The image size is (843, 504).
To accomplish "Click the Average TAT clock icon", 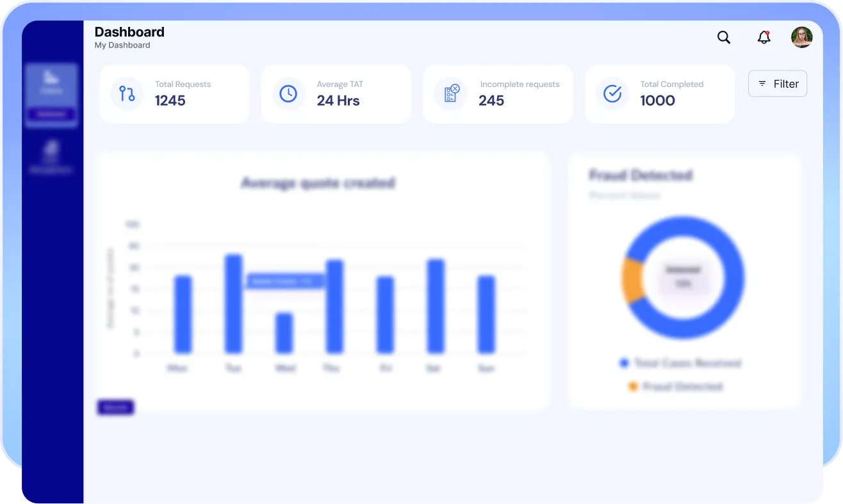I will (288, 93).
